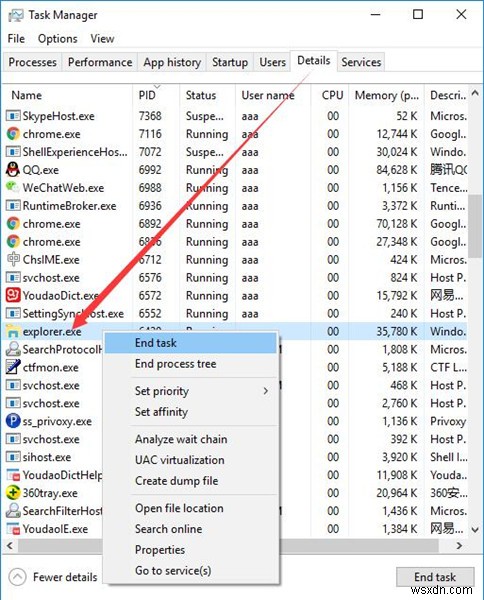This screenshot has height=600, width=484.
Task: Open the View menu
Action: 102,39
